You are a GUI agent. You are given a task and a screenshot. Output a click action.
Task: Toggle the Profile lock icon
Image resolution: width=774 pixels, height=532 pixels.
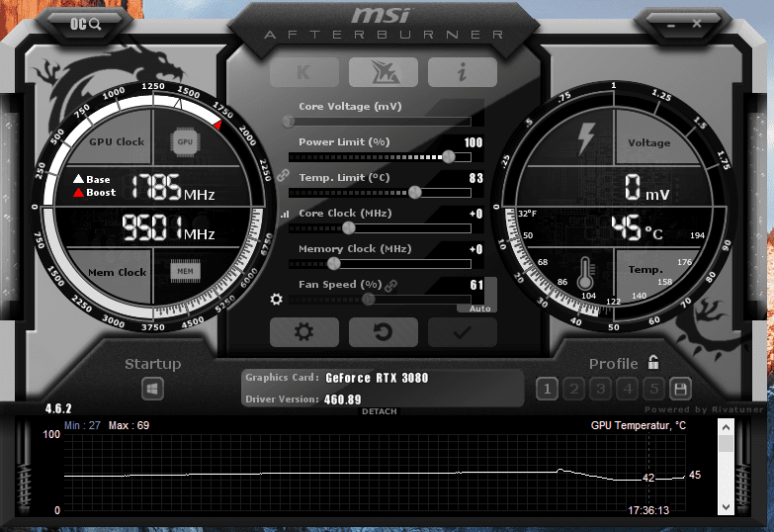point(653,362)
